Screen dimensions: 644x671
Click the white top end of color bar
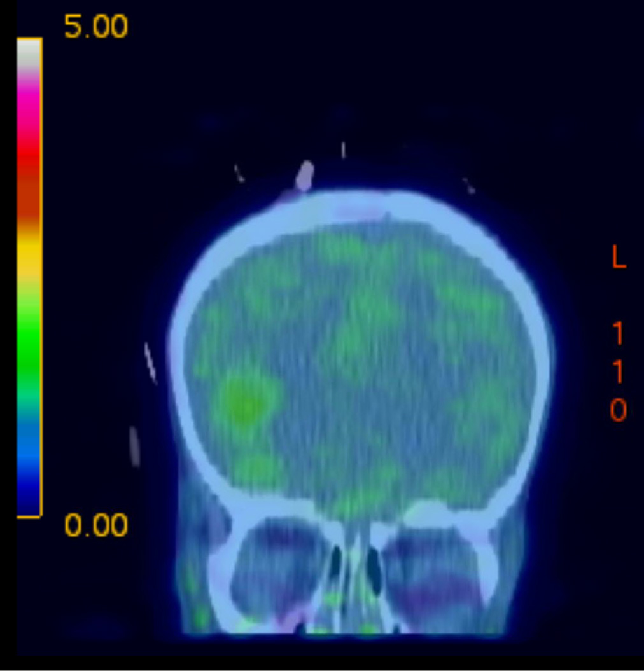point(29,52)
